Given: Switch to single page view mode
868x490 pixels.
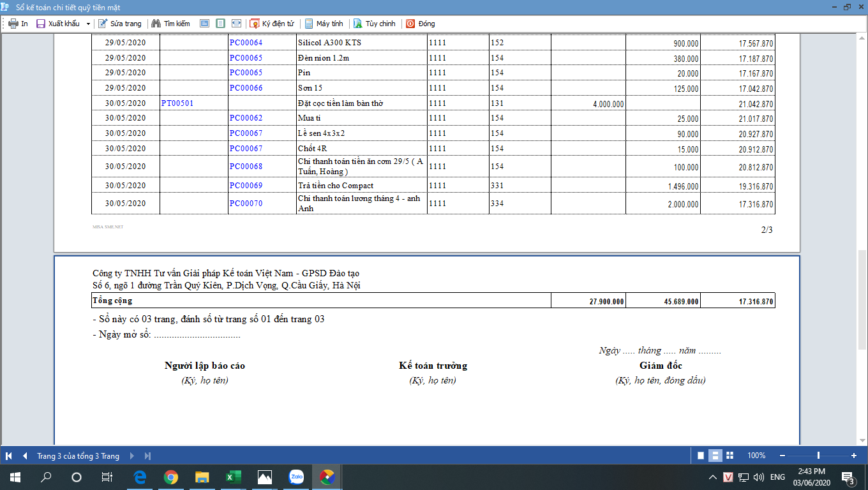Looking at the screenshot, I should click(701, 456).
